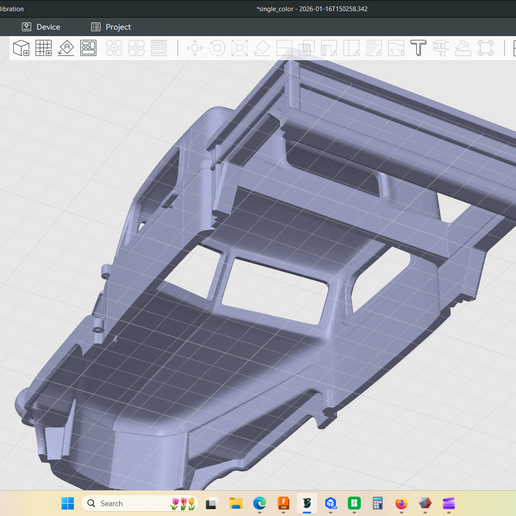Select the Text shape T tool
This screenshot has width=516, height=516.
click(x=418, y=48)
